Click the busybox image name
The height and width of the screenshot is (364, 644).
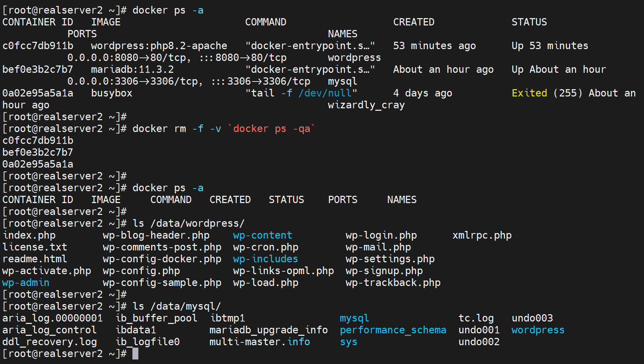(112, 93)
